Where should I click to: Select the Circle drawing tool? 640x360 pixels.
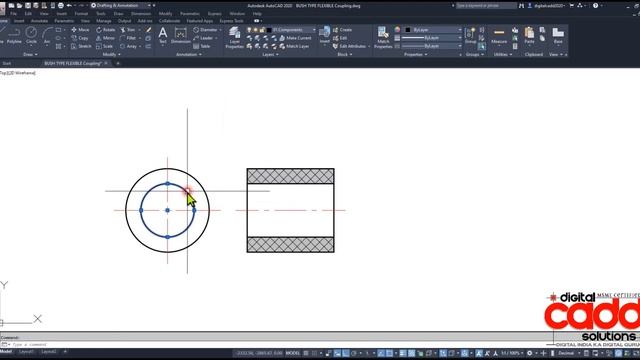(x=31, y=36)
